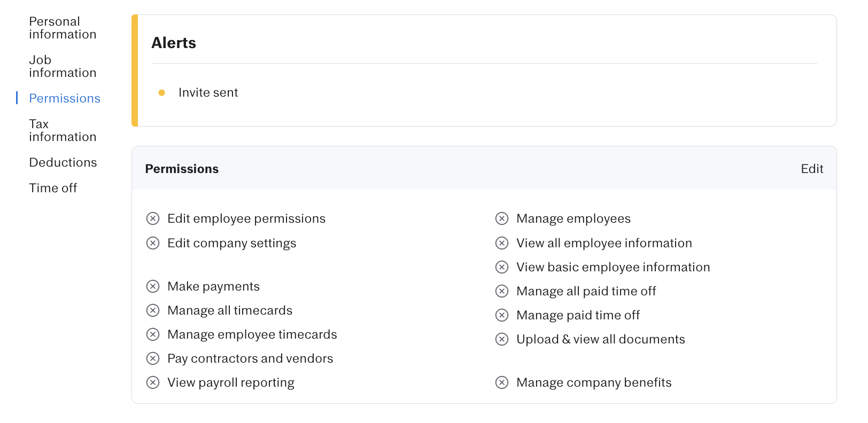
Task: Click the X icon beside View all employee information
Action: click(502, 243)
